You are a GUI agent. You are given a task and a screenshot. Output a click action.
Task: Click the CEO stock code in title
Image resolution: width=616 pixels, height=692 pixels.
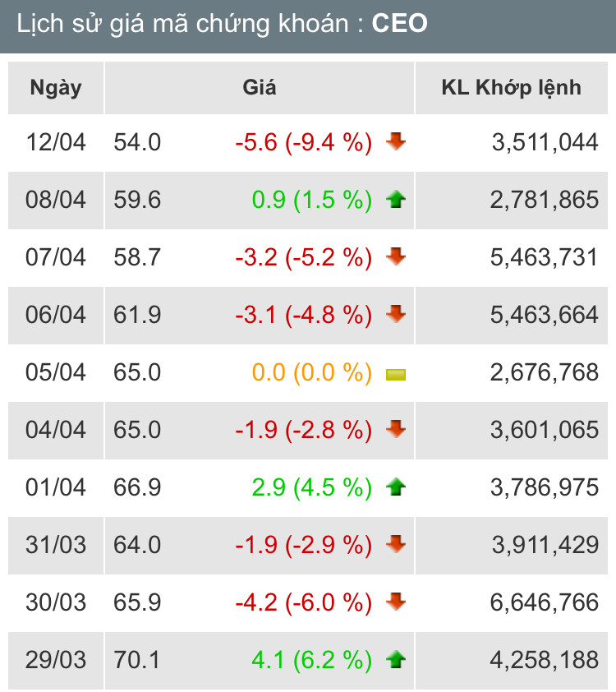point(400,24)
